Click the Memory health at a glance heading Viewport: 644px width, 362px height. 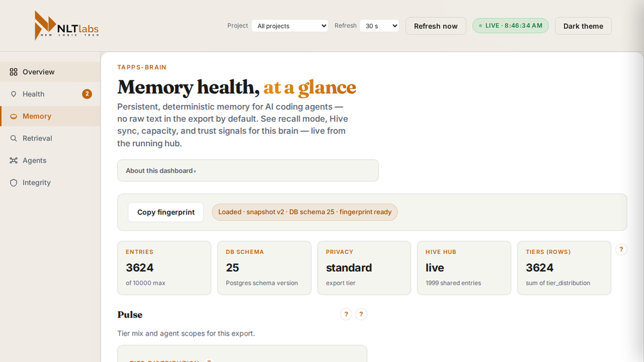click(x=236, y=87)
